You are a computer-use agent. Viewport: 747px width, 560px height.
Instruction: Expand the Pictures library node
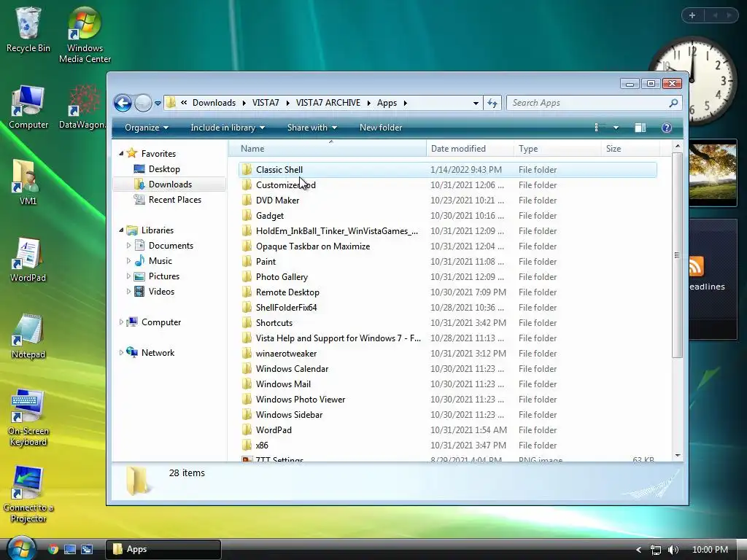(x=128, y=276)
